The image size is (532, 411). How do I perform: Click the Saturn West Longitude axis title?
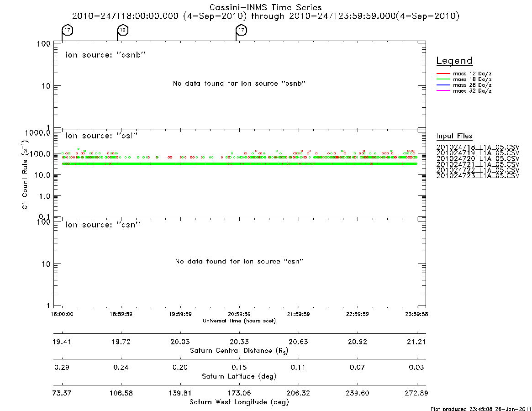[x=239, y=402]
